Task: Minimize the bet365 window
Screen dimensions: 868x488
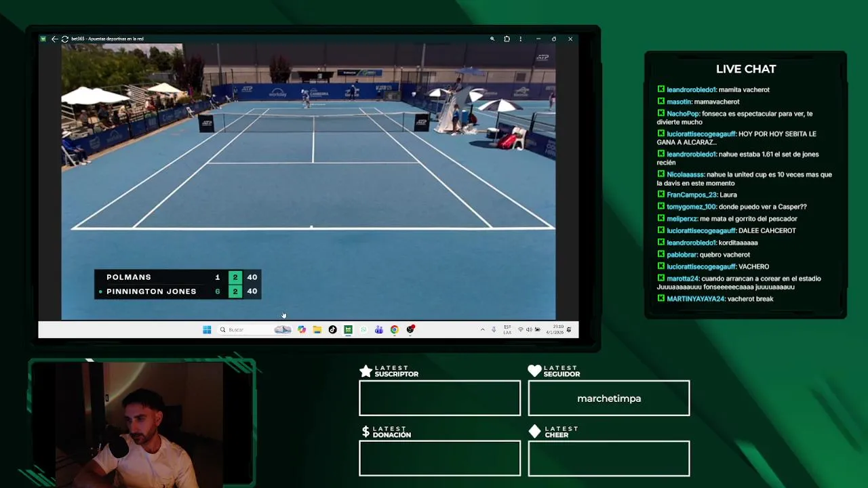Action: pos(538,39)
